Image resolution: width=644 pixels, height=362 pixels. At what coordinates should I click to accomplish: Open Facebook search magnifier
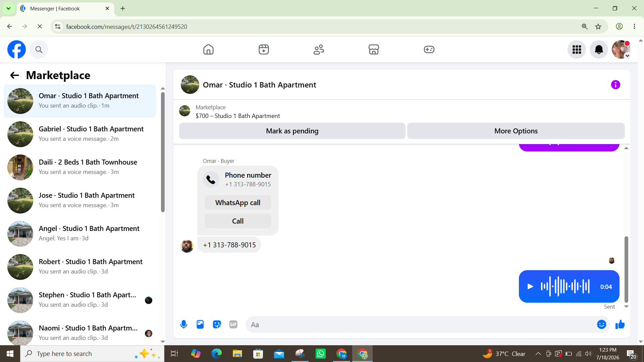[39, 50]
